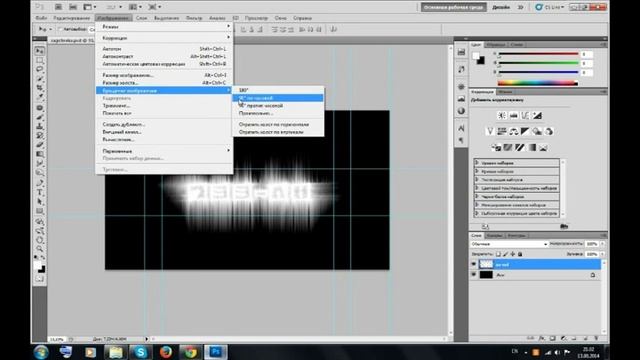Select the Pen tool
The height and width of the screenshot is (360, 640).
(40, 183)
